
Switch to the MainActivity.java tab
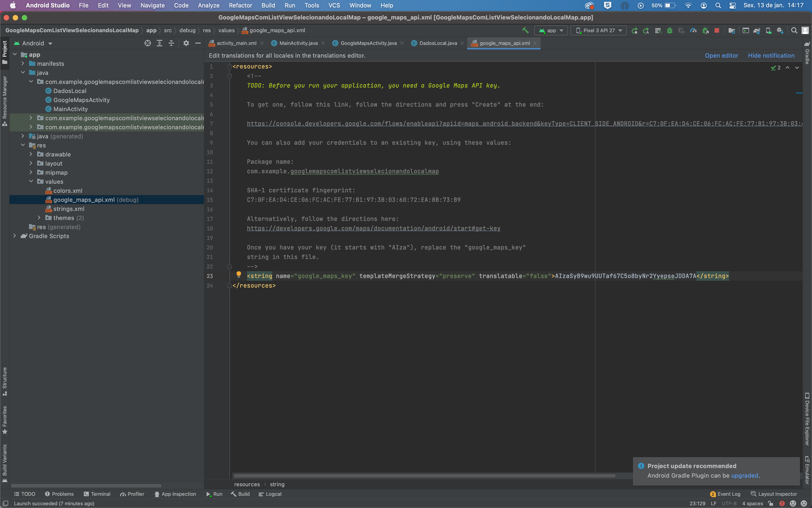(298, 43)
